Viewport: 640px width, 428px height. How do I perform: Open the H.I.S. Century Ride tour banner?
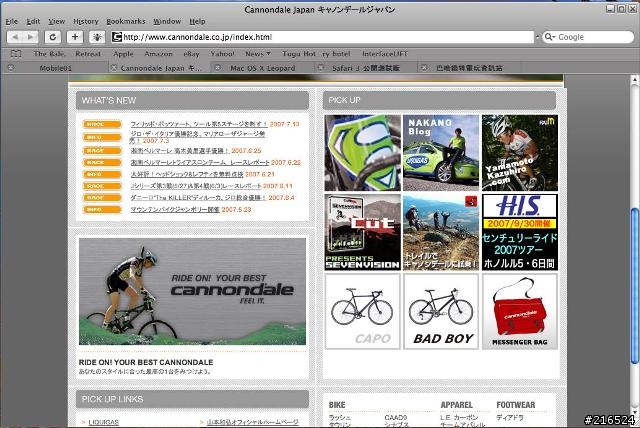[520, 232]
